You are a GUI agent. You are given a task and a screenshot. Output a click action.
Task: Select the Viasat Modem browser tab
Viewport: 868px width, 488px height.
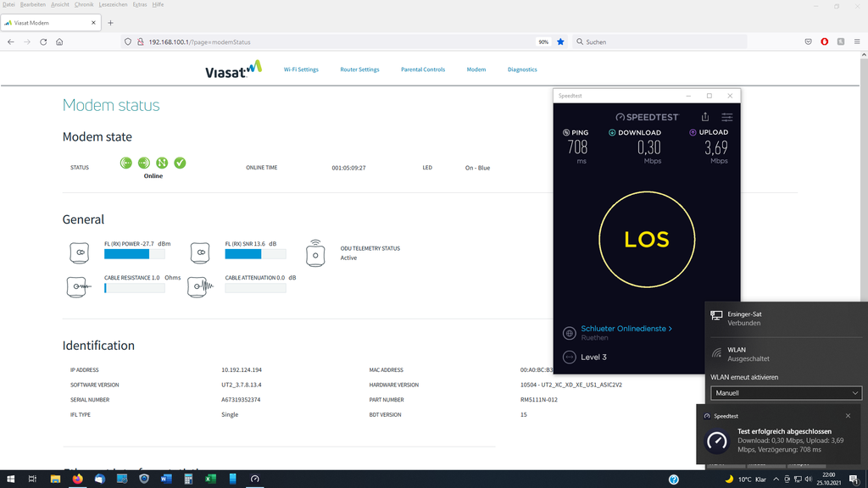pyautogui.click(x=51, y=23)
